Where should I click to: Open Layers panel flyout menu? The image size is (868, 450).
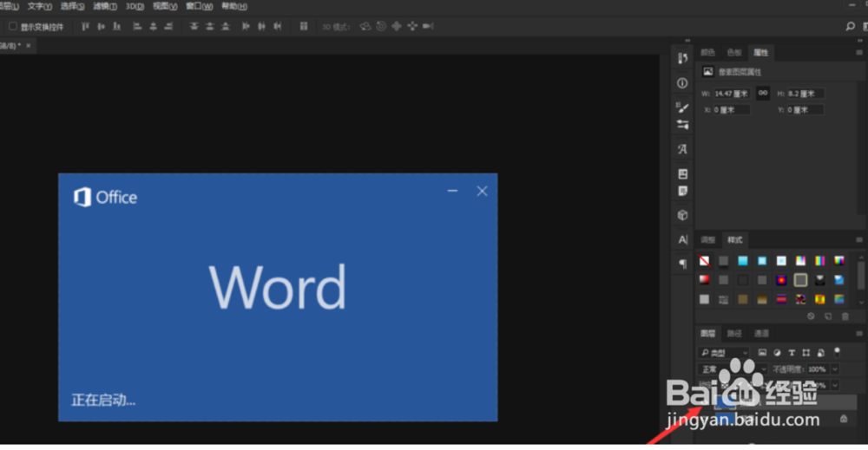point(859,333)
